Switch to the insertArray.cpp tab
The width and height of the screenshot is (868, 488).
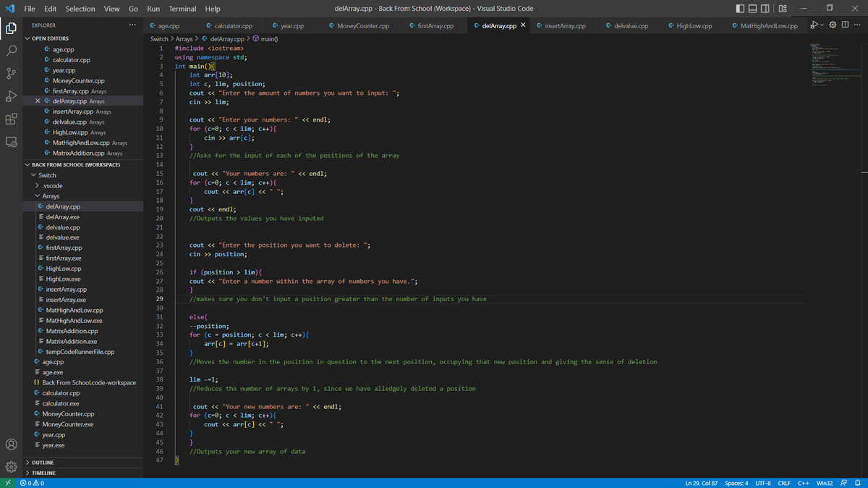[564, 26]
